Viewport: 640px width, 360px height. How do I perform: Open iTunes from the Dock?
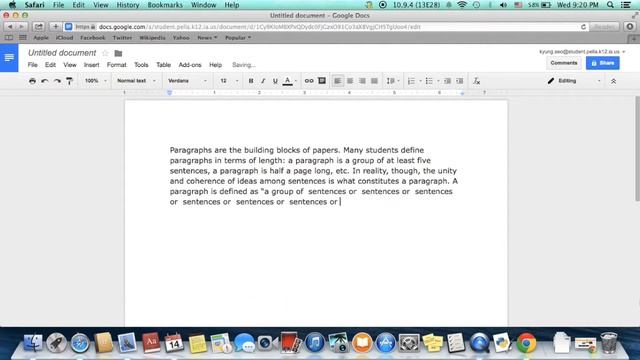(315, 343)
